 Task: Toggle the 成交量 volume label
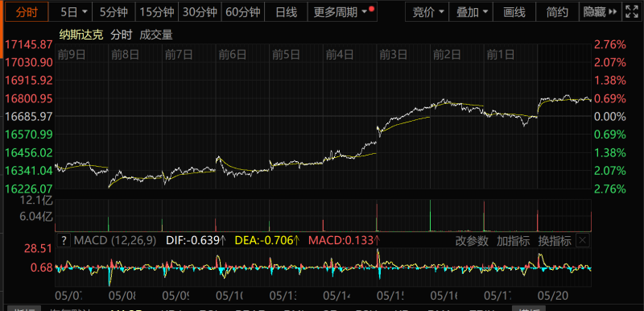tap(156, 35)
